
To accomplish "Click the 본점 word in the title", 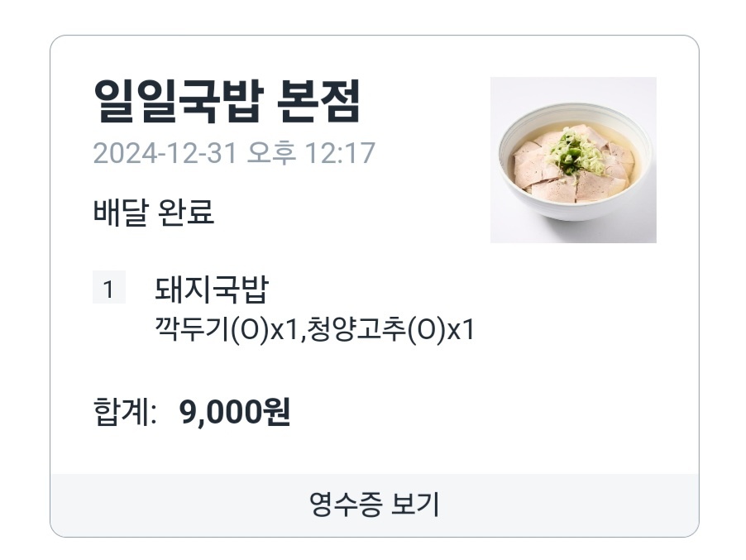I will (319, 102).
